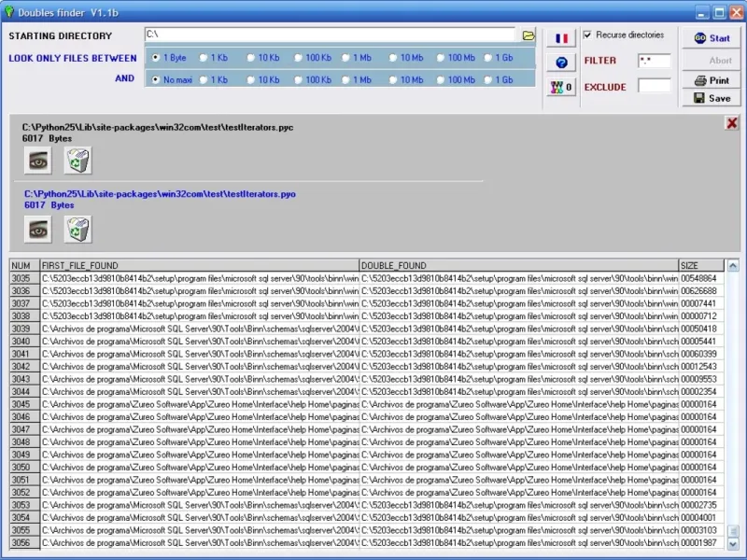Screen dimensions: 747x560
Task: Send testIterators.pyc to the recycle bin
Action: point(78,161)
